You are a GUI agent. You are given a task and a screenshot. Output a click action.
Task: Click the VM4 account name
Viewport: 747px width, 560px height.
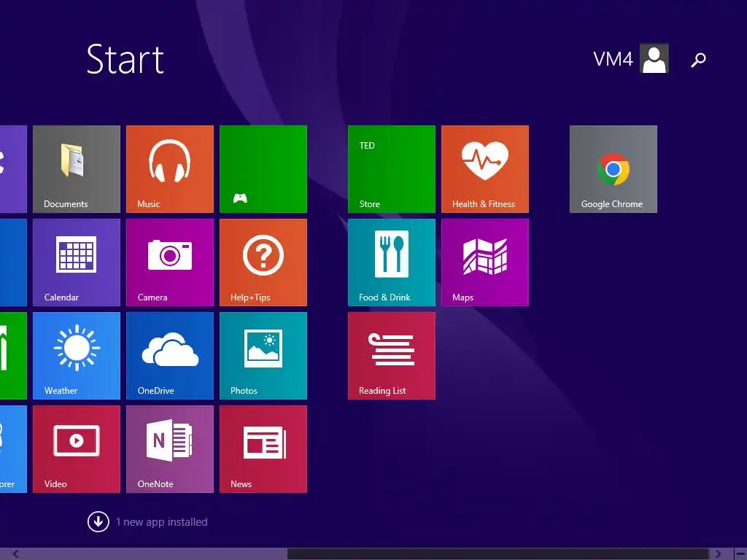[x=613, y=59]
